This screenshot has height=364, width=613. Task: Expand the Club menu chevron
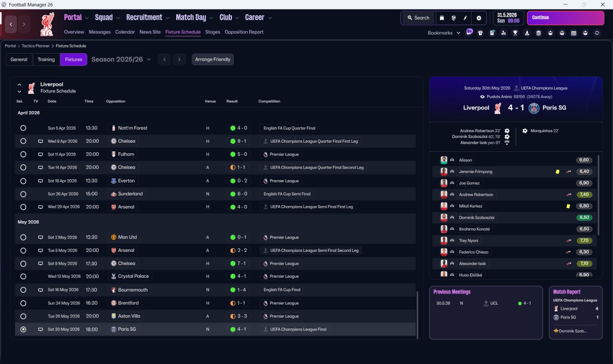pos(237,18)
